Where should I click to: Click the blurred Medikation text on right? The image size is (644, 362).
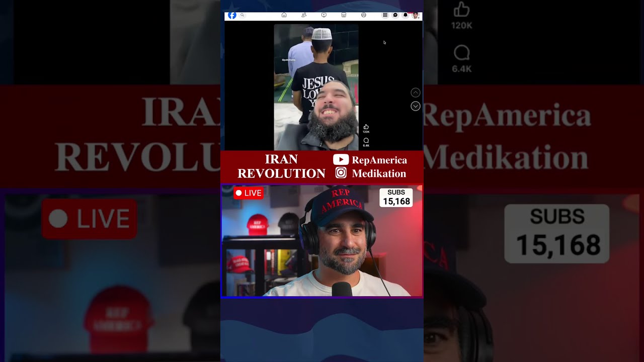click(506, 157)
